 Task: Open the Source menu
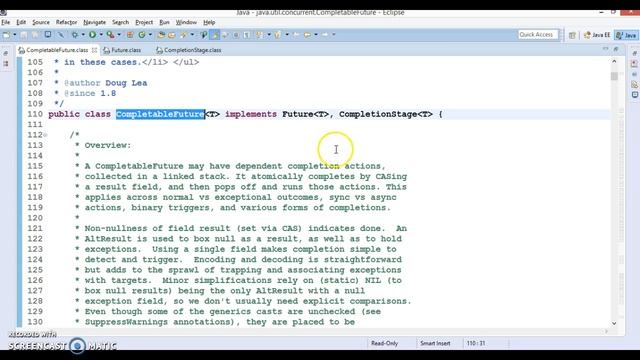point(41,22)
